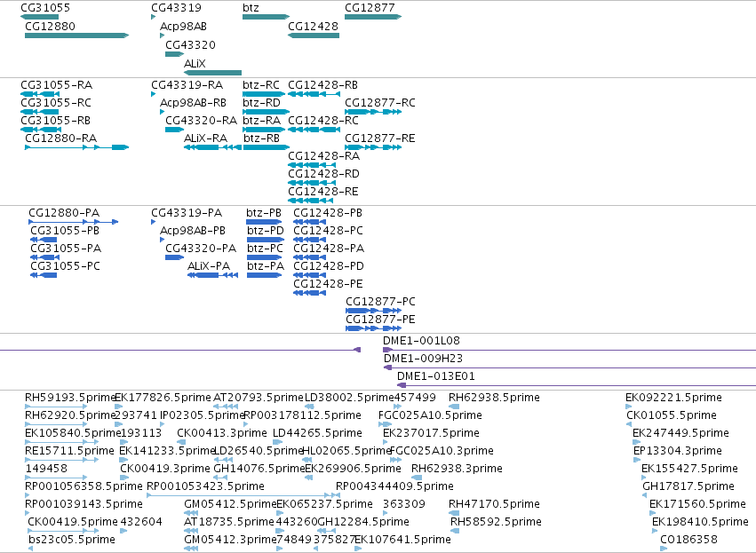
Task: Click the btz-RB transcript label
Action: (x=261, y=138)
